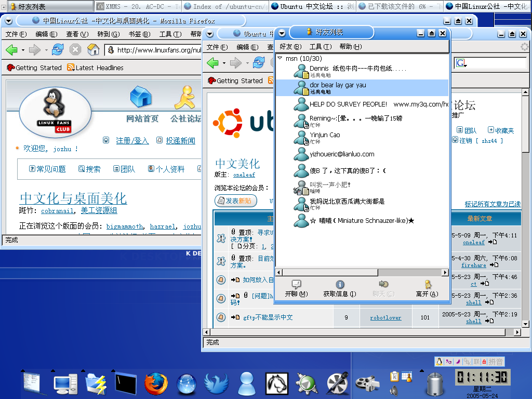Click the clipboard tray icon
Viewport: 532px width, 399px height.
(x=394, y=377)
